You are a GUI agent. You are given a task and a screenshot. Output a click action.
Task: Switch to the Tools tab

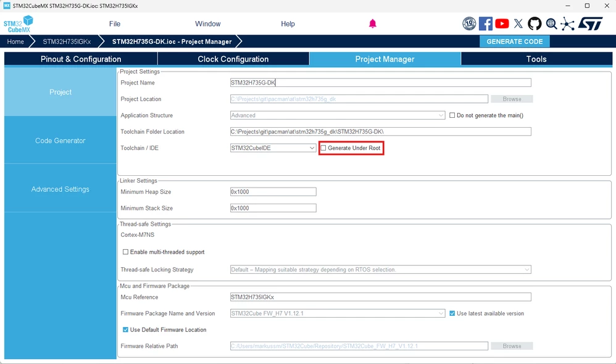[x=536, y=59]
